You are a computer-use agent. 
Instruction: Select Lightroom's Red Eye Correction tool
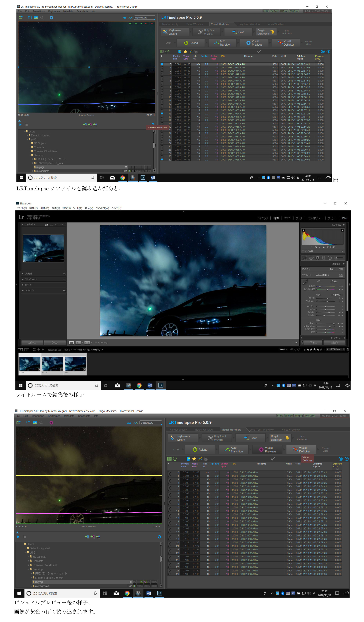click(x=318, y=258)
